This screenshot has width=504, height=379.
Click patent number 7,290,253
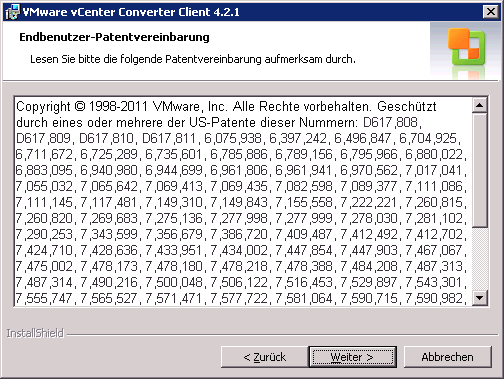pyautogui.click(x=44, y=234)
